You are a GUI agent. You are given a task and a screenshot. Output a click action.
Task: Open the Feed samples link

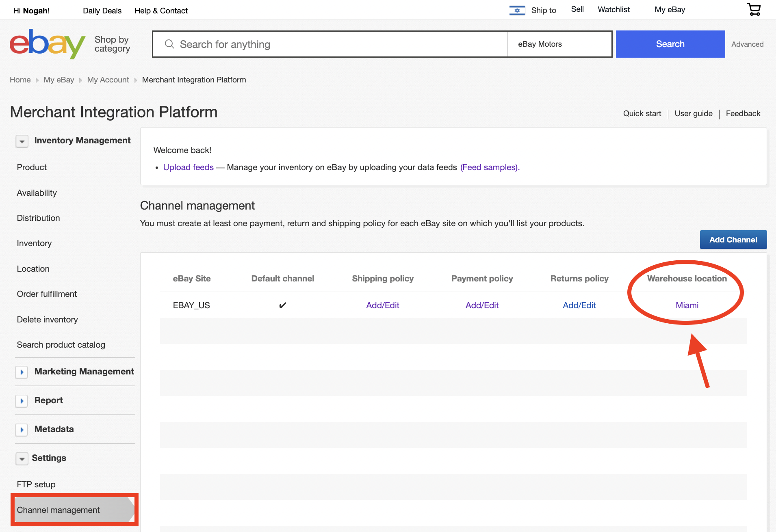(490, 167)
